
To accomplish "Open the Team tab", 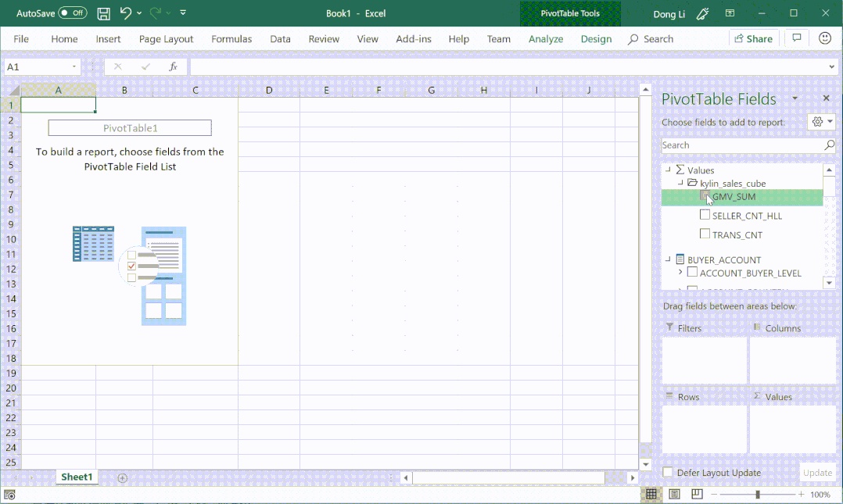I will tap(498, 39).
